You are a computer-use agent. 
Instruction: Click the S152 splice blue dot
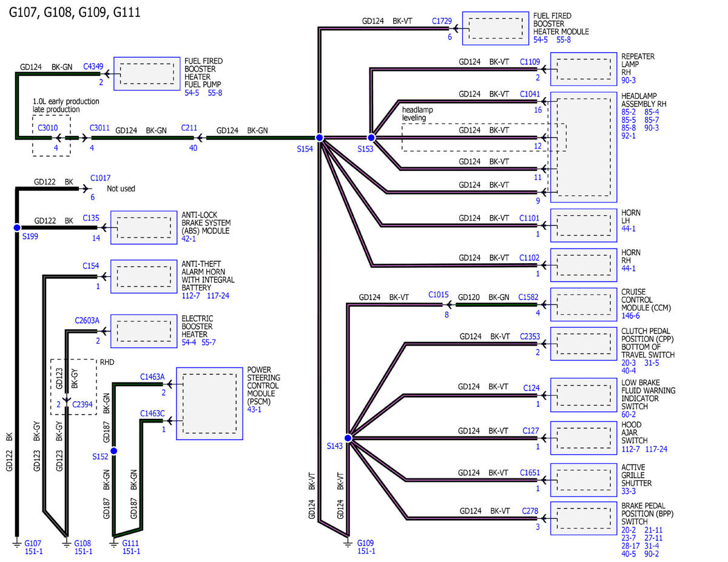click(113, 451)
